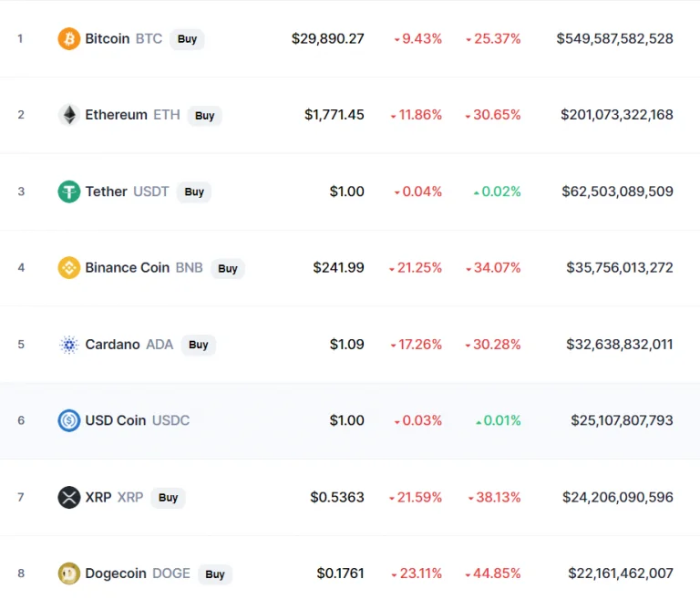Click the yellow Binance Coin logo icon
Screen dimensions: 700x610
pyautogui.click(x=69, y=268)
